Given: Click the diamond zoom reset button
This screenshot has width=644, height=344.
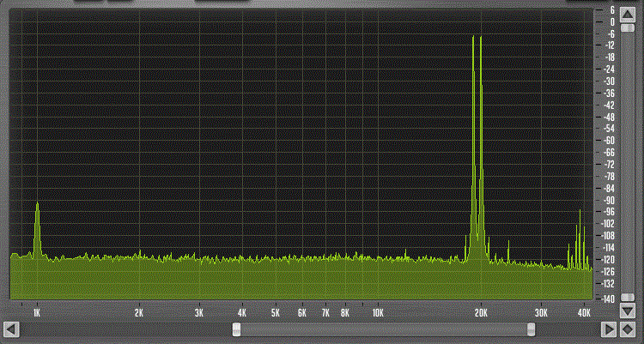Looking at the screenshot, I should click(x=628, y=329).
